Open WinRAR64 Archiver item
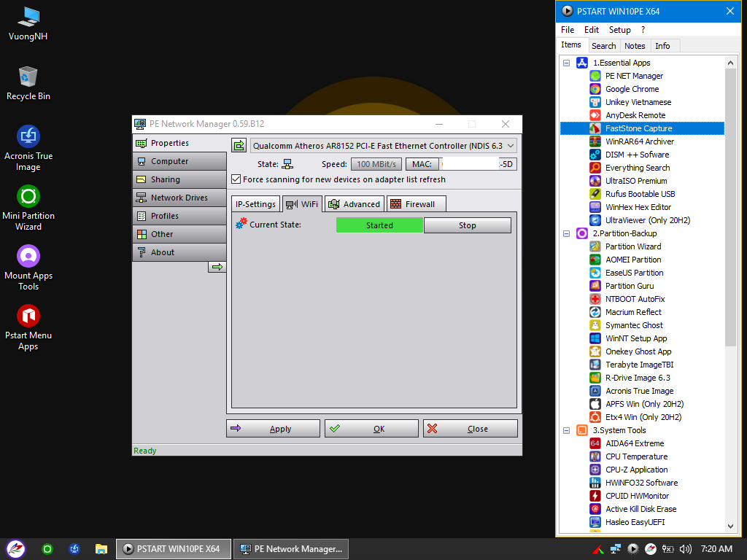 [x=639, y=141]
